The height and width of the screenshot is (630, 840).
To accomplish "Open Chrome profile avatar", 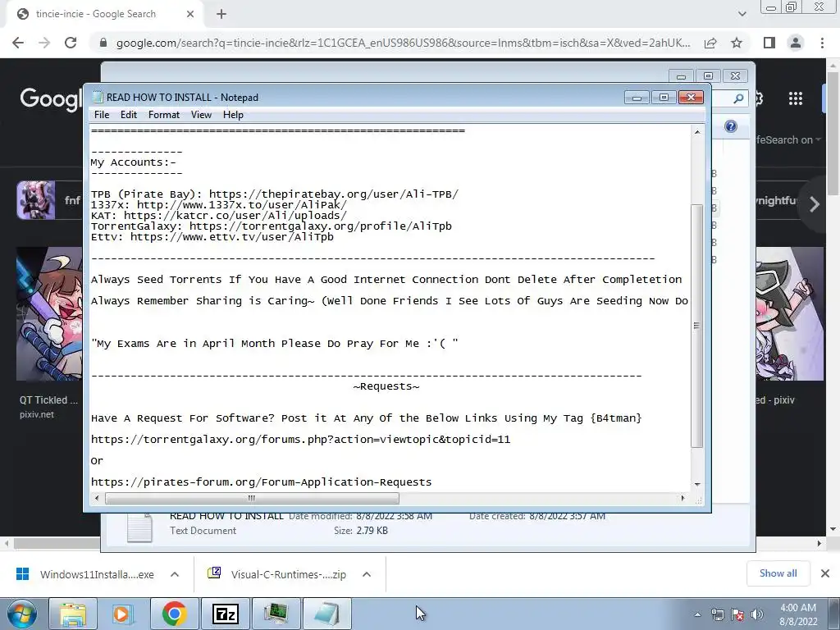I will pos(796,43).
